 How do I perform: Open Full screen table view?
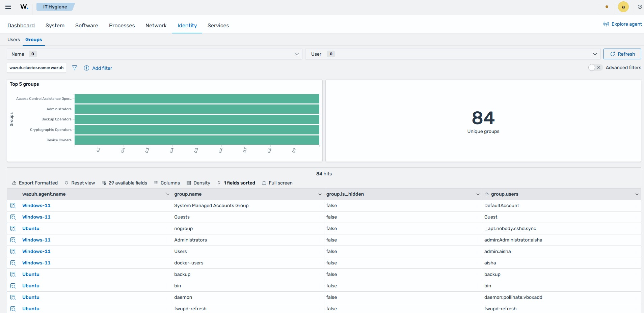click(277, 183)
